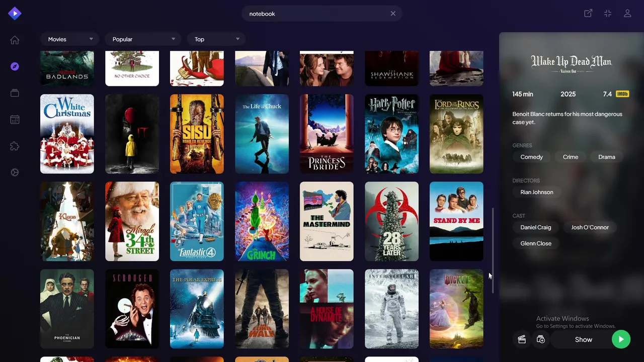Open the Scrooged poster
The height and width of the screenshot is (362, 644).
[x=132, y=309]
